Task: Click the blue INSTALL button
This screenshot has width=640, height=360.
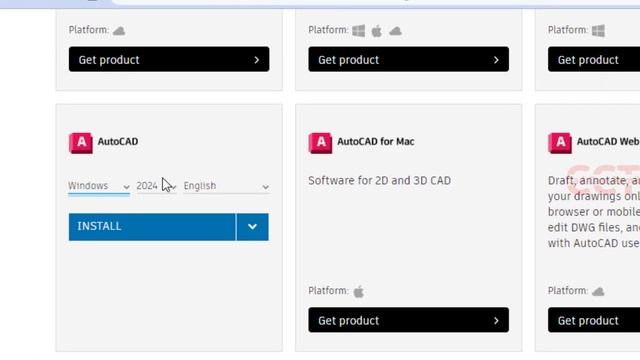Action: coord(152,227)
